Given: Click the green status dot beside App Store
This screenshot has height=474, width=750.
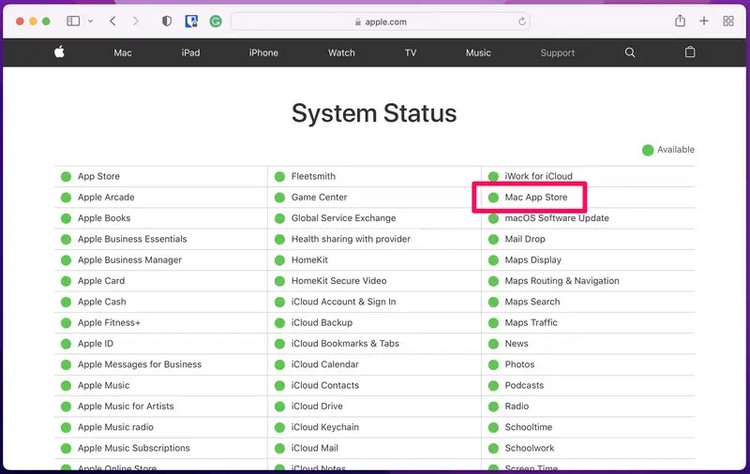Looking at the screenshot, I should tap(66, 176).
